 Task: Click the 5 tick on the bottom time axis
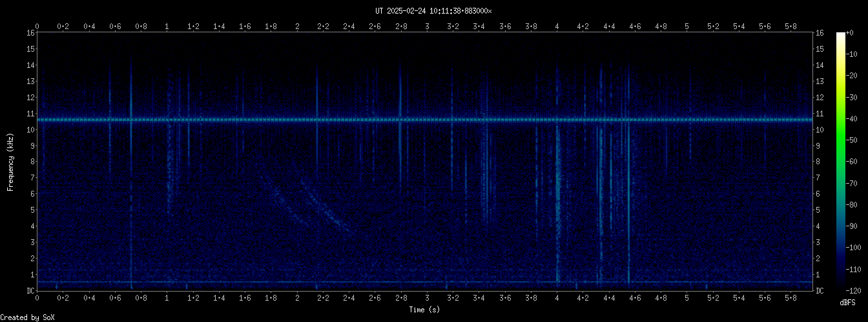coord(687,299)
